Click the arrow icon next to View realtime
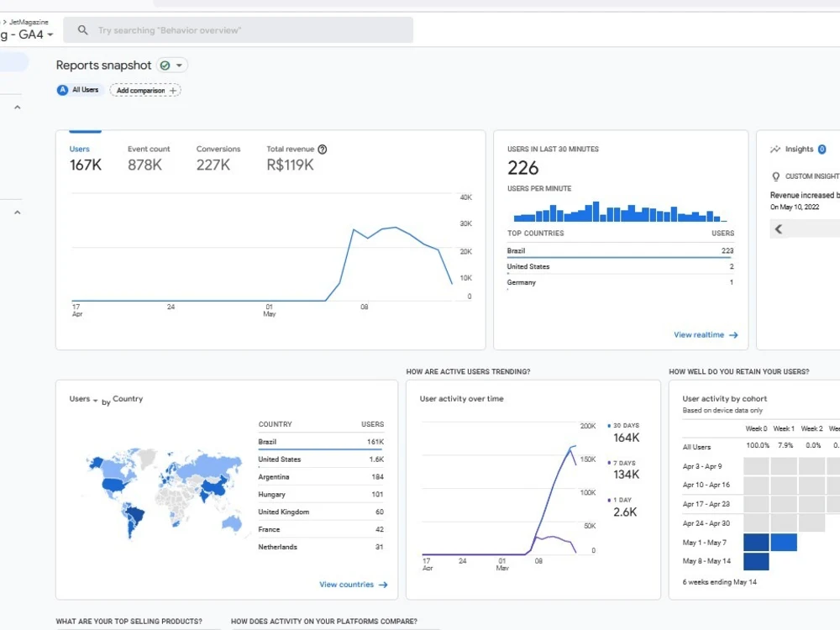The image size is (840, 630). pyautogui.click(x=733, y=335)
